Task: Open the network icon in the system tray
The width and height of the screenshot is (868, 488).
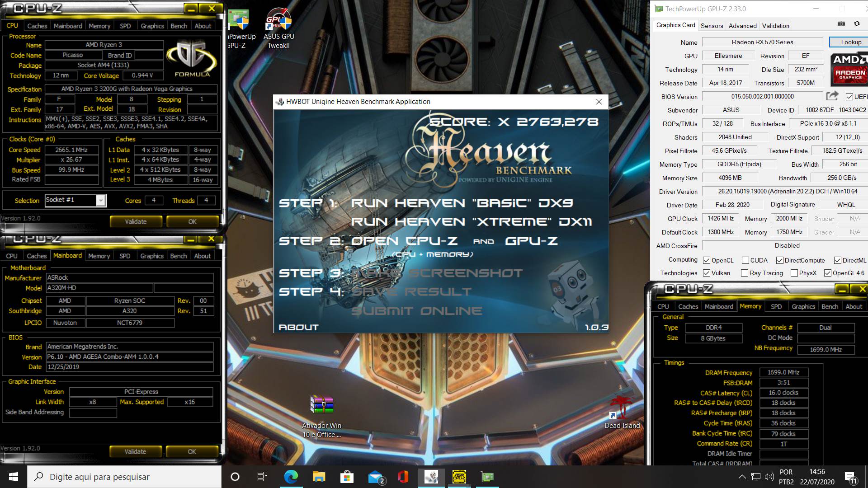Action: 755,477
